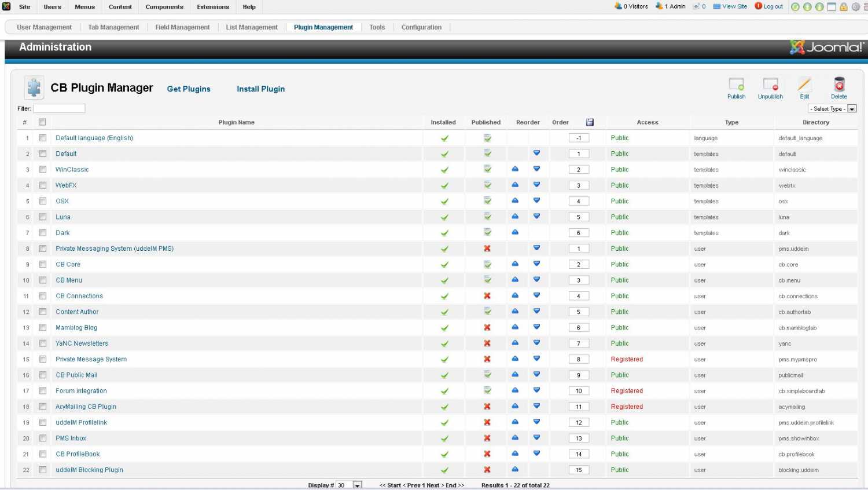The width and height of the screenshot is (868, 490).
Task: Open the Site menu
Action: (24, 7)
